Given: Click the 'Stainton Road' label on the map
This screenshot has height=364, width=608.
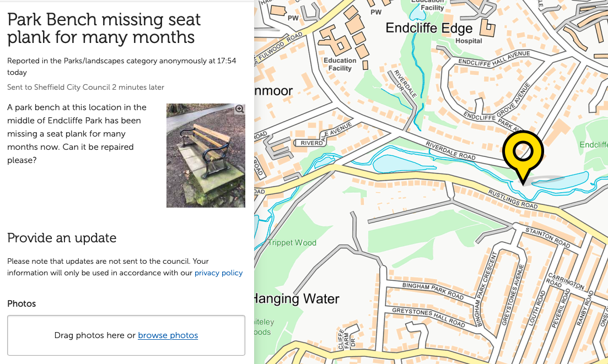Looking at the screenshot, I should pos(547,237).
